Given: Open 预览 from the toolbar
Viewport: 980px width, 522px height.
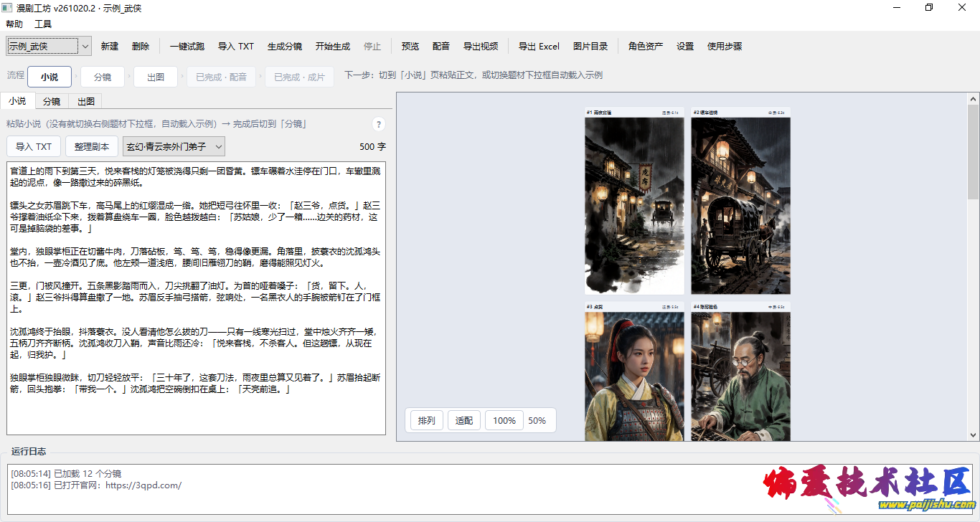Looking at the screenshot, I should click(410, 47).
